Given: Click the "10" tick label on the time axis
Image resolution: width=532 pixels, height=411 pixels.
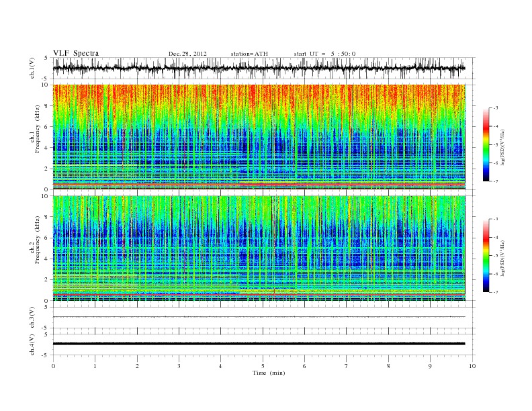Looking at the screenshot, I should tap(472, 366).
